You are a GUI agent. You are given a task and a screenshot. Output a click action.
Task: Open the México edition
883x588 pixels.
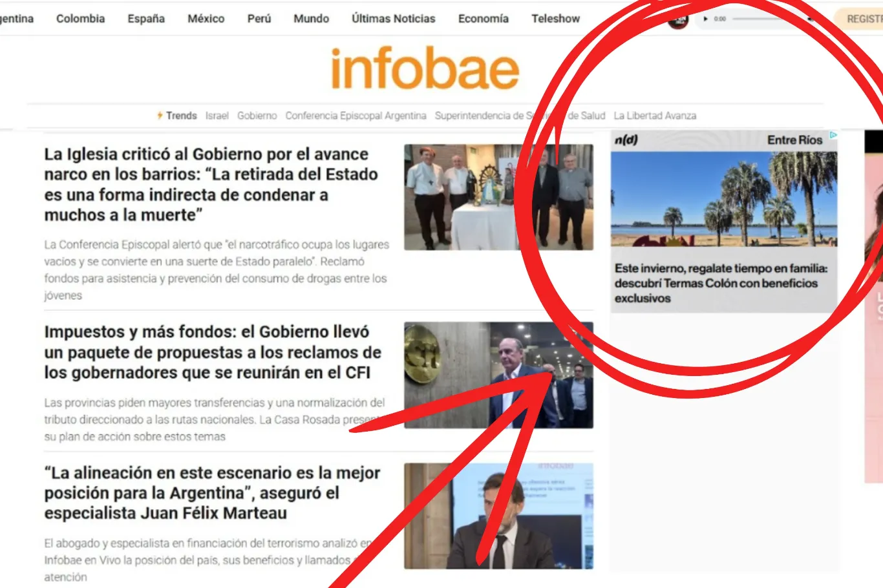[x=206, y=19]
